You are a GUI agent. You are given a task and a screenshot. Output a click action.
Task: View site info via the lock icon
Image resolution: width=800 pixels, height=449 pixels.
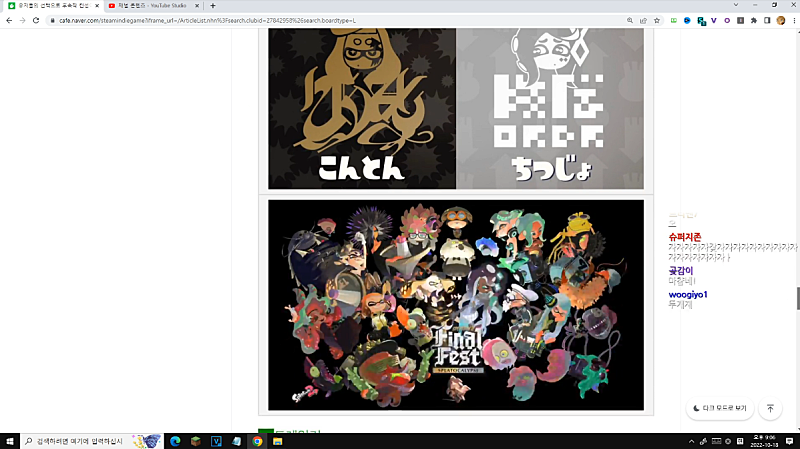click(52, 20)
